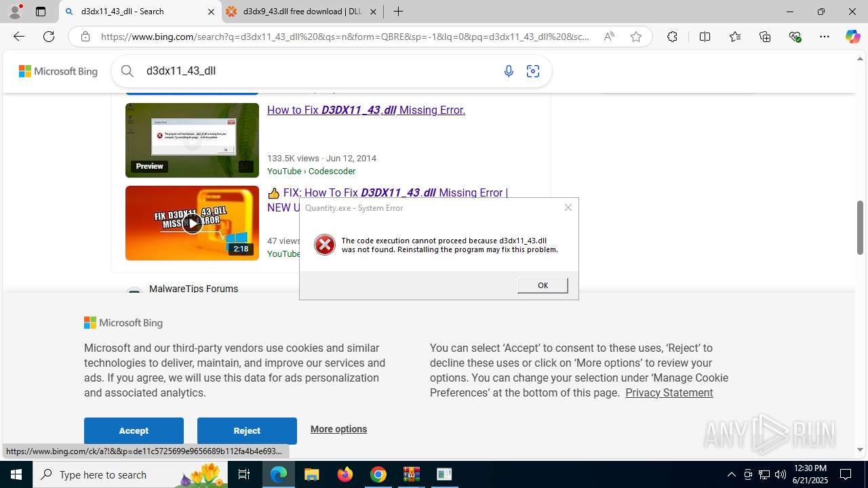Go back to previous page
868x488 pixels.
tap(19, 37)
